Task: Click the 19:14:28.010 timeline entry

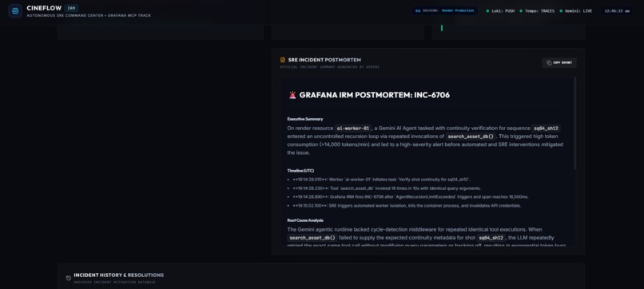Action: click(382, 180)
